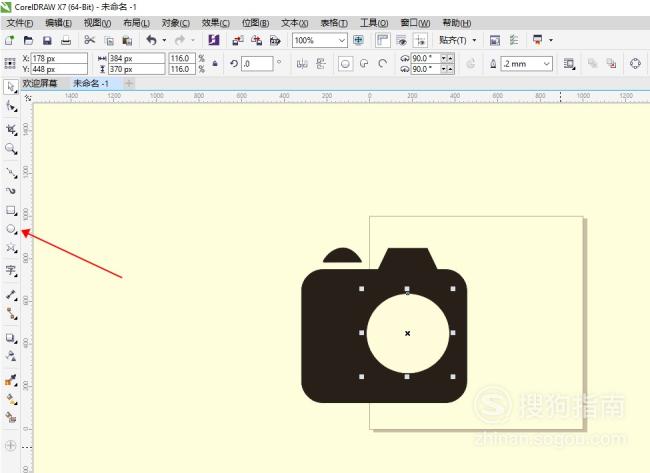Viewport: 650px width, 473px height.
Task: Click the Copy icon in the toolbar
Action: (109, 40)
